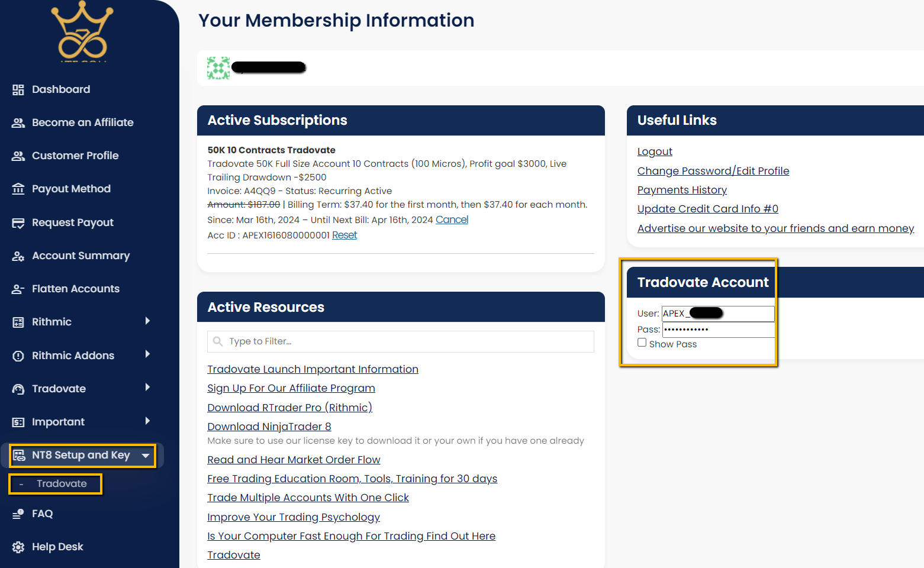The image size is (924, 568).
Task: Click the Rithmic Addons clock icon
Action: coord(18,356)
